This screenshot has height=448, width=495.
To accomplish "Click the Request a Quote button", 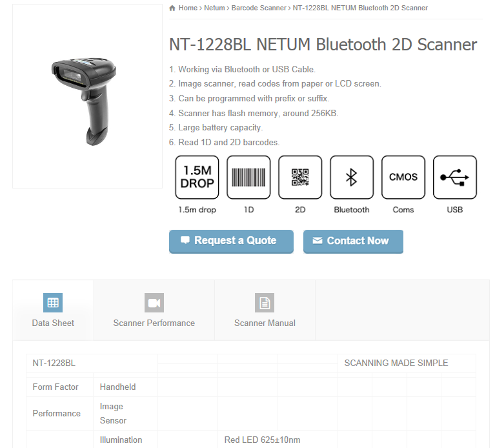I will click(x=231, y=241).
